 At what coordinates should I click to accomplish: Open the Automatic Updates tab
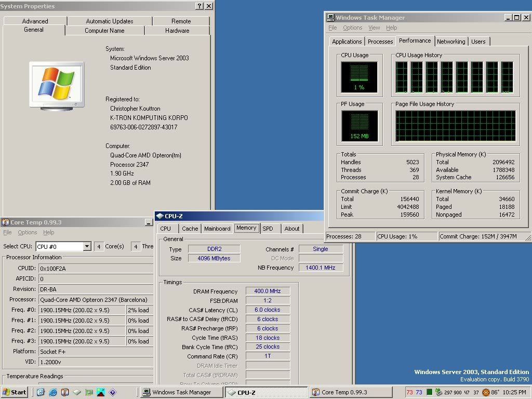[x=110, y=21]
